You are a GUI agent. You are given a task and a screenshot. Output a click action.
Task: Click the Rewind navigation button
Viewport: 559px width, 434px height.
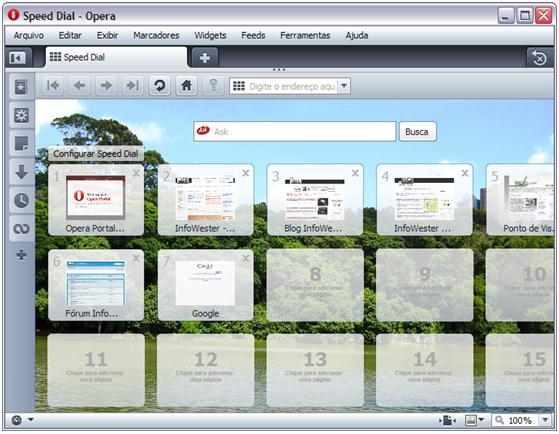53,86
